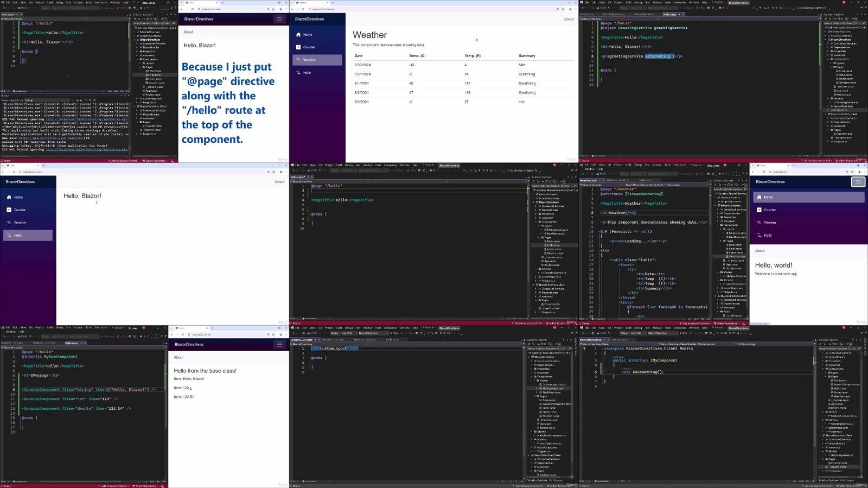Open Add to Source Control in Weather.razor editor
This screenshot has height=488, width=868.
coord(695,324)
